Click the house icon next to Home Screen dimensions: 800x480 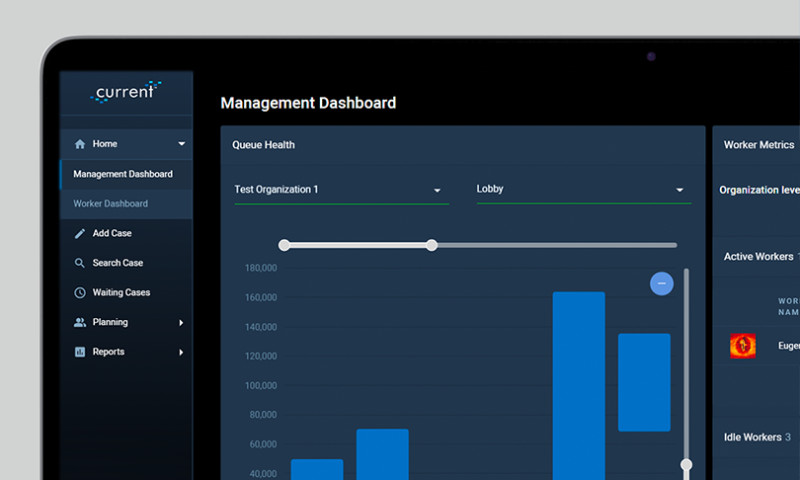(x=80, y=144)
